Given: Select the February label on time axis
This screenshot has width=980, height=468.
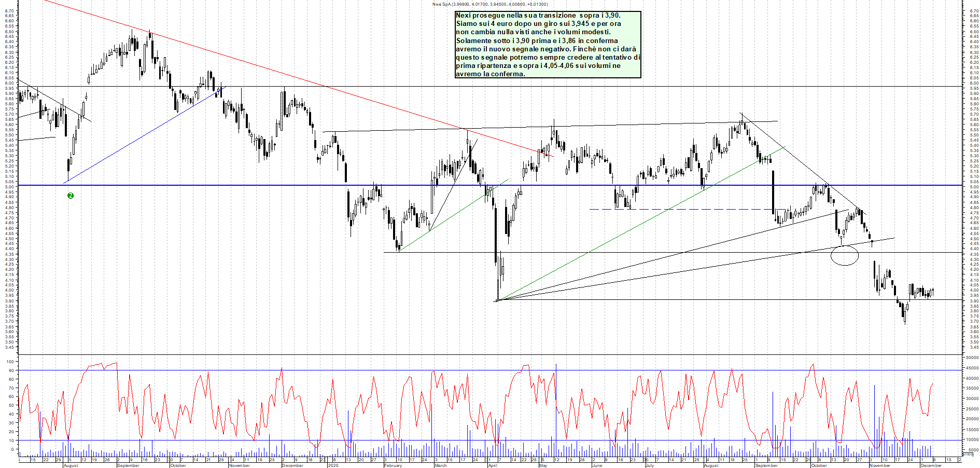Looking at the screenshot, I should click(x=393, y=465).
